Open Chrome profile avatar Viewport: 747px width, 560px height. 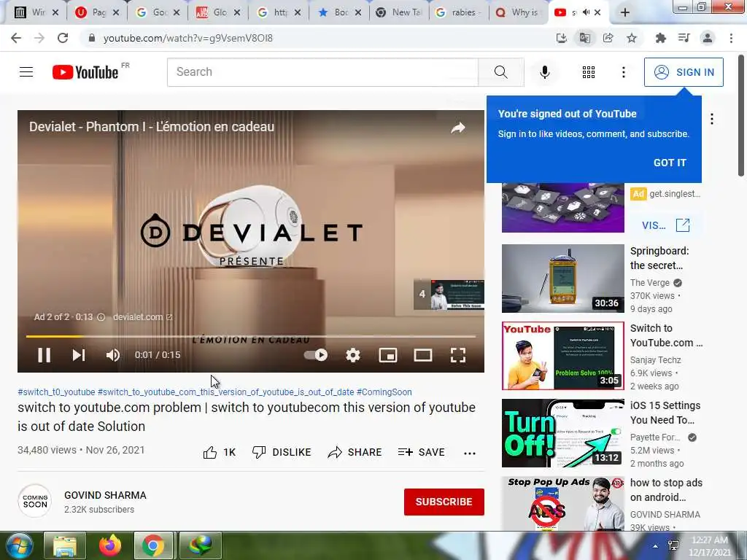708,38
